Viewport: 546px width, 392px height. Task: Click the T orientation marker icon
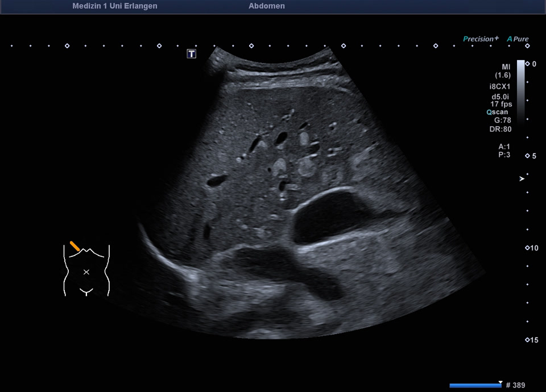coord(192,54)
